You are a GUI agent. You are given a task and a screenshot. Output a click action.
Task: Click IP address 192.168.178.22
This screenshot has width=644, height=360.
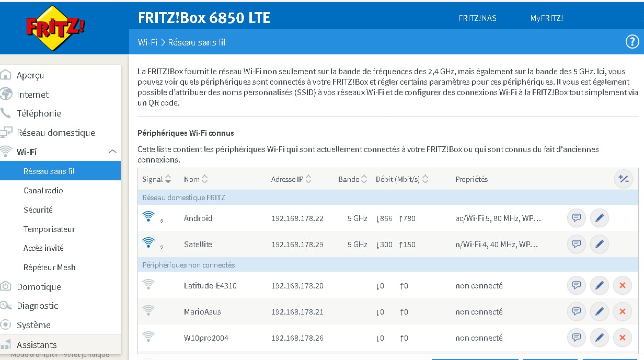tap(297, 218)
